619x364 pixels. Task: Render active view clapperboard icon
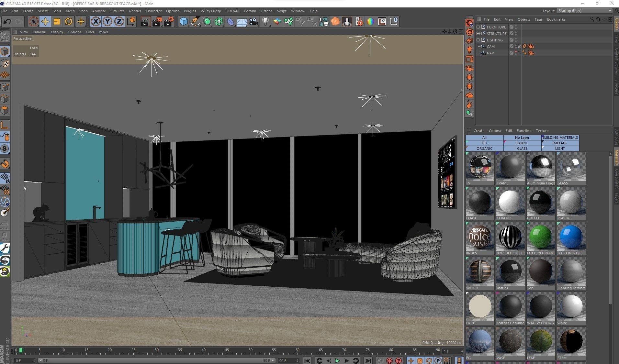pyautogui.click(x=145, y=22)
